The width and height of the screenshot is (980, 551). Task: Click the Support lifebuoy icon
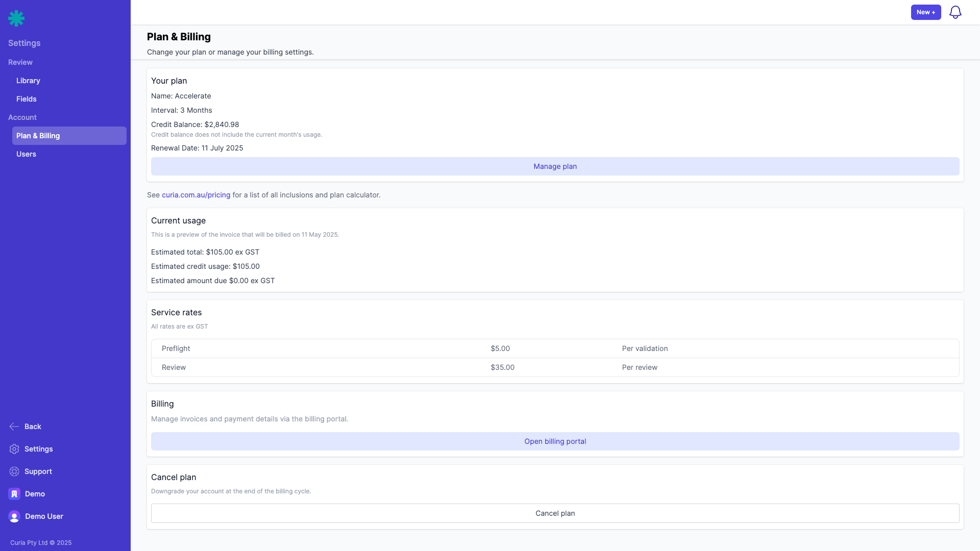click(x=14, y=471)
